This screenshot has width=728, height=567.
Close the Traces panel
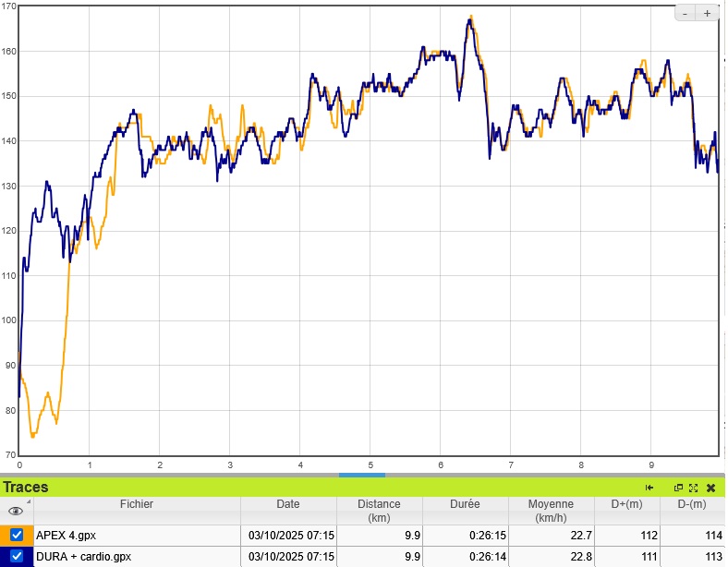click(x=710, y=488)
